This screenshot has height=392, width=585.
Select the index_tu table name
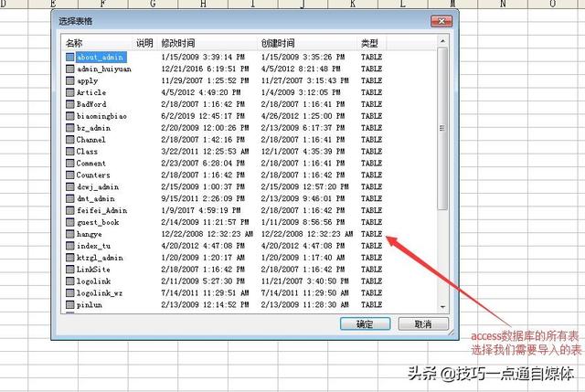[93, 246]
